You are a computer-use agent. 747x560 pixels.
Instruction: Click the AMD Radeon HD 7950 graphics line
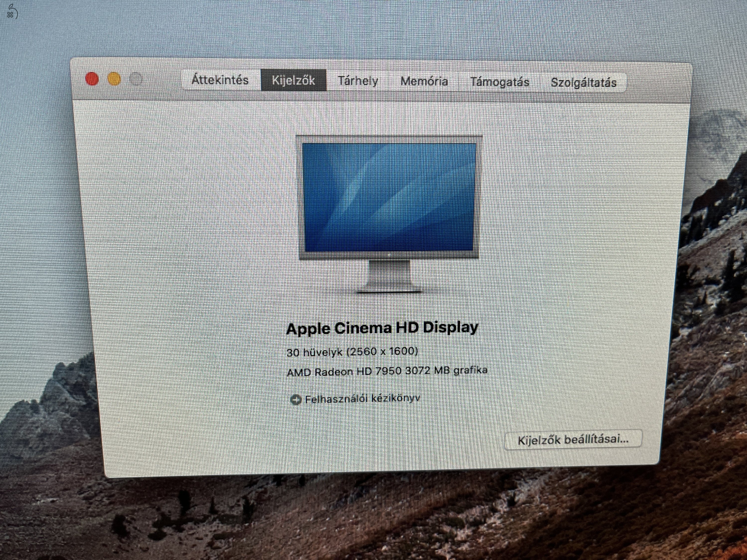pos(387,371)
